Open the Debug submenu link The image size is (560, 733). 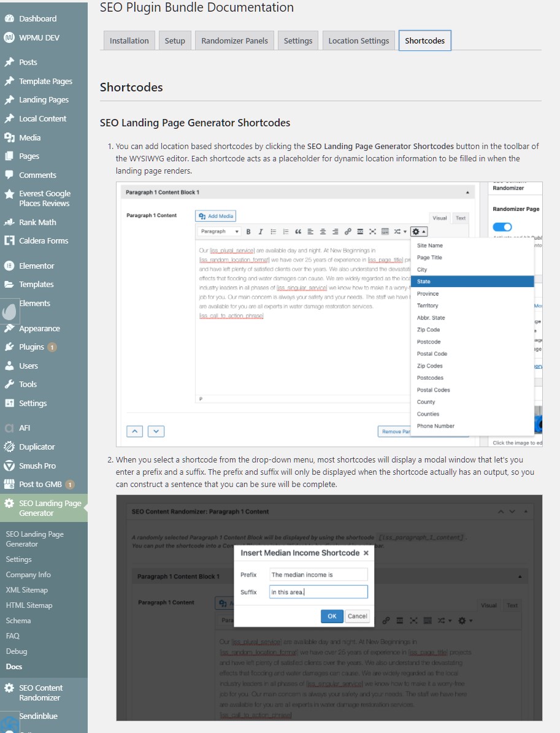[x=17, y=651]
